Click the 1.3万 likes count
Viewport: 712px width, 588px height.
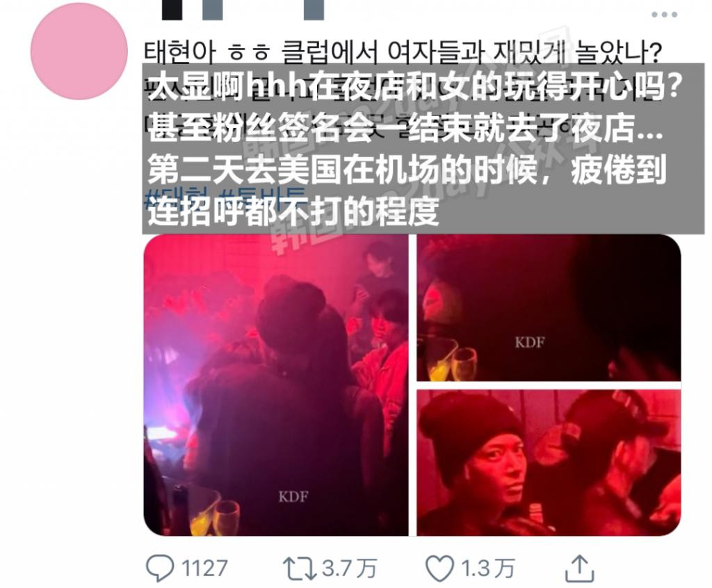coord(487,569)
